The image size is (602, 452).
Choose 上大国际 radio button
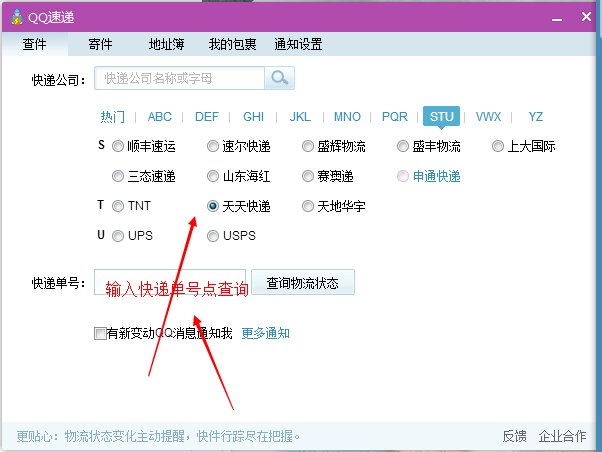tap(498, 146)
